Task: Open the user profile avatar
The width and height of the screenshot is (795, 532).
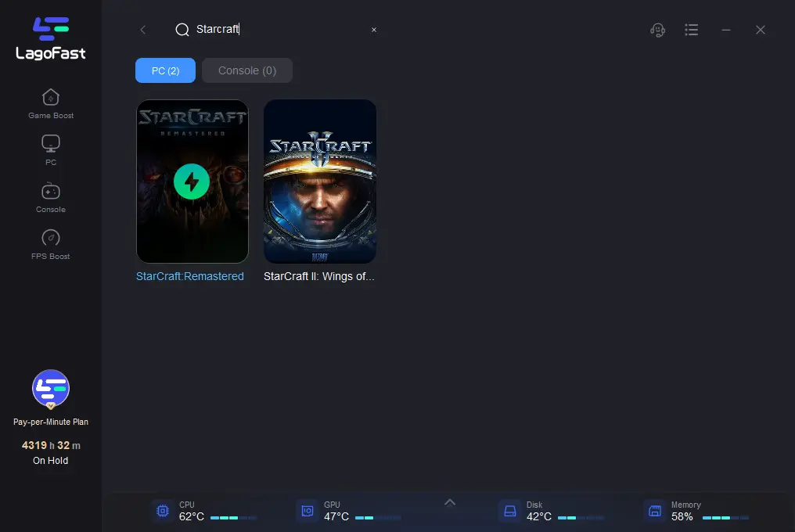Action: click(x=51, y=389)
